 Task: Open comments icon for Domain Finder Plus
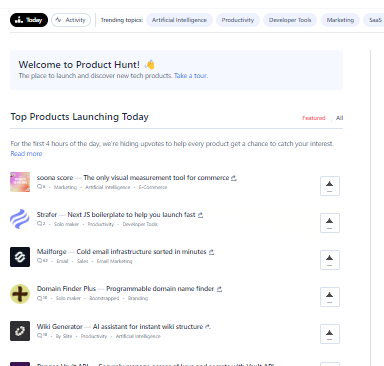point(40,298)
